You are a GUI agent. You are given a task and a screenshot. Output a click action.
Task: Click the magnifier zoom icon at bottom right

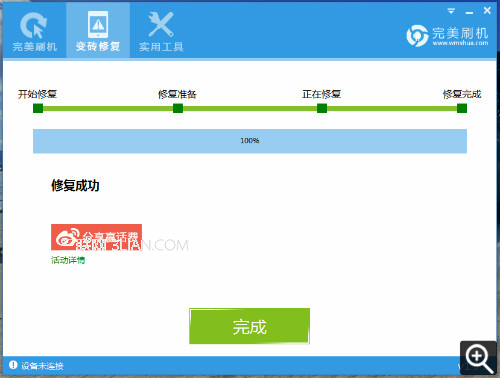(x=478, y=358)
